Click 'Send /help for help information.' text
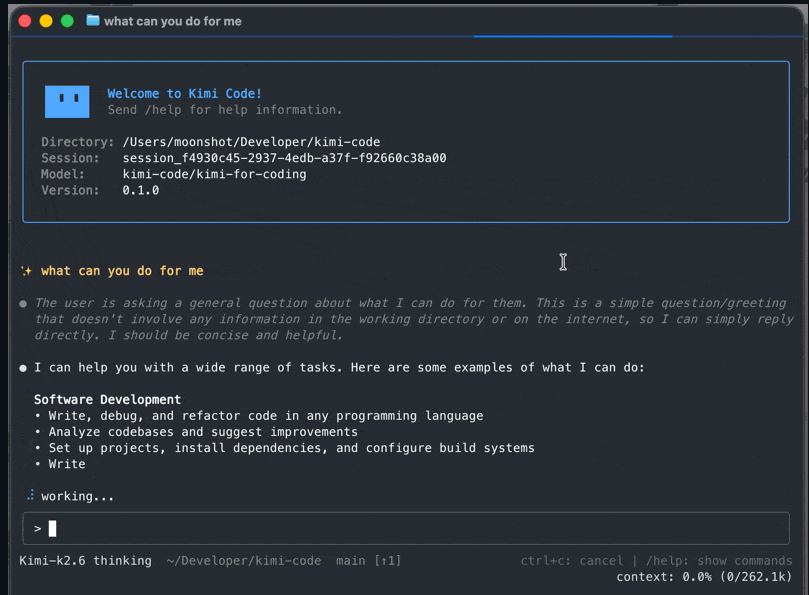This screenshot has width=809, height=595. pyautogui.click(x=225, y=110)
